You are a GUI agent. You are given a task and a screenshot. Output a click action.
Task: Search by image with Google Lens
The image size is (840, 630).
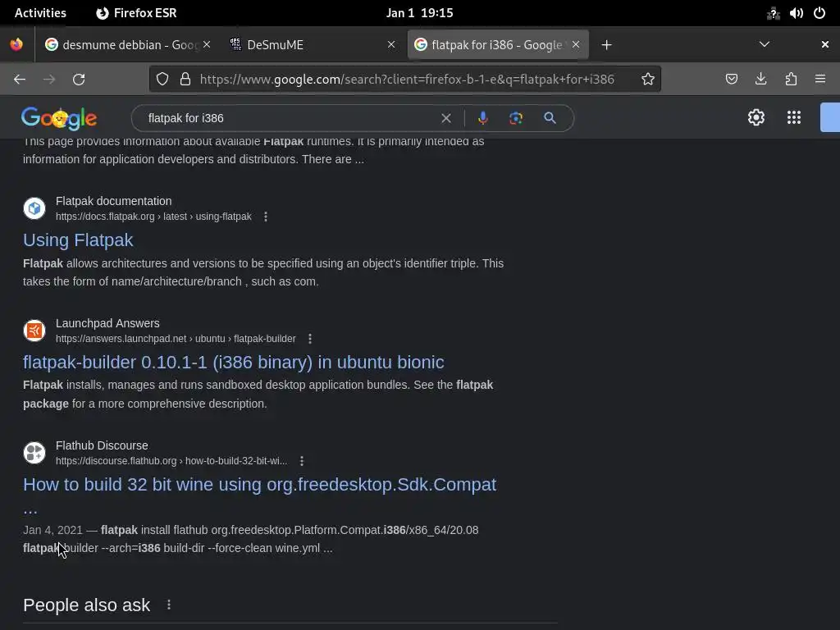[516, 118]
